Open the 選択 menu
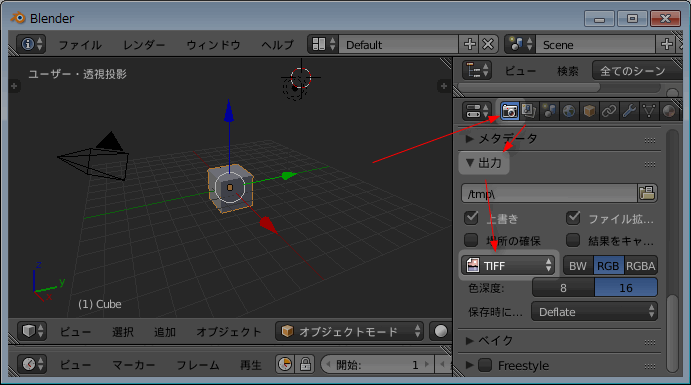Image resolution: width=691 pixels, height=385 pixels. click(x=123, y=332)
